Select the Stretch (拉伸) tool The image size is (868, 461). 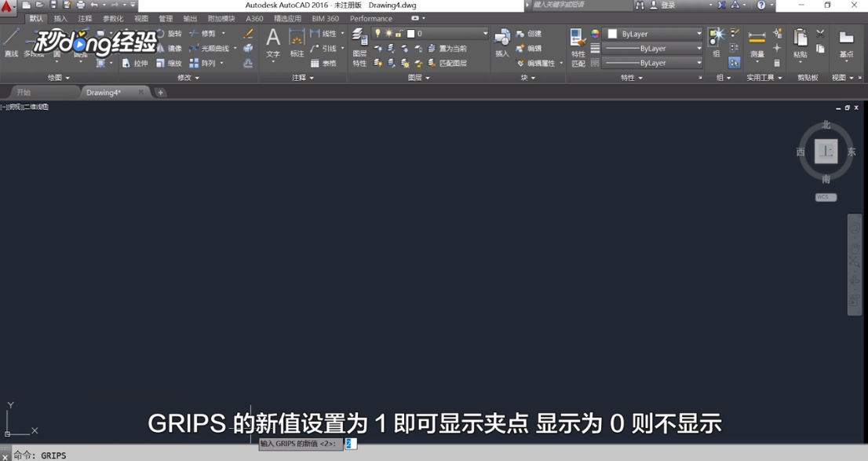click(135, 63)
